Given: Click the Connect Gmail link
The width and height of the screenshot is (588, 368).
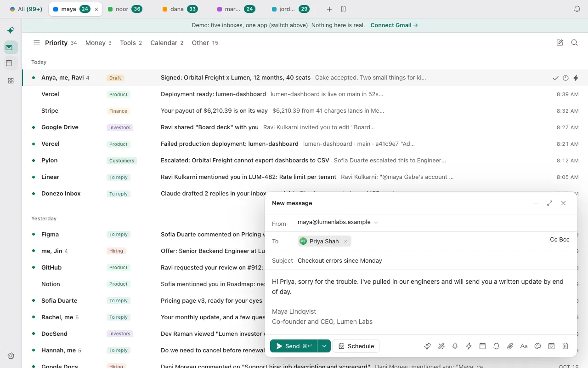Looking at the screenshot, I should pos(394,25).
